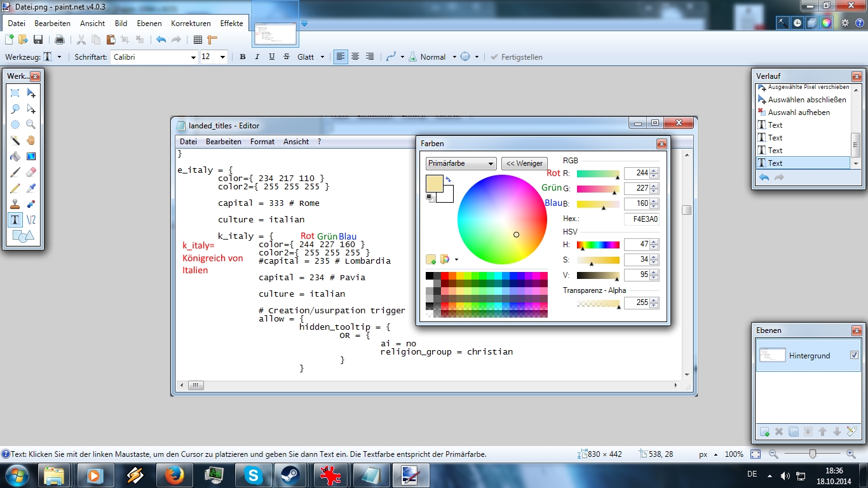Viewport: 868px width, 488px height.
Task: Click the zoom slider in status bar
Action: 812,454
